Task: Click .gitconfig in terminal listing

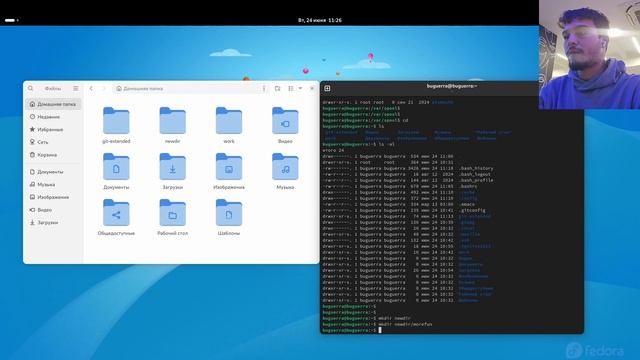Action: (472, 210)
